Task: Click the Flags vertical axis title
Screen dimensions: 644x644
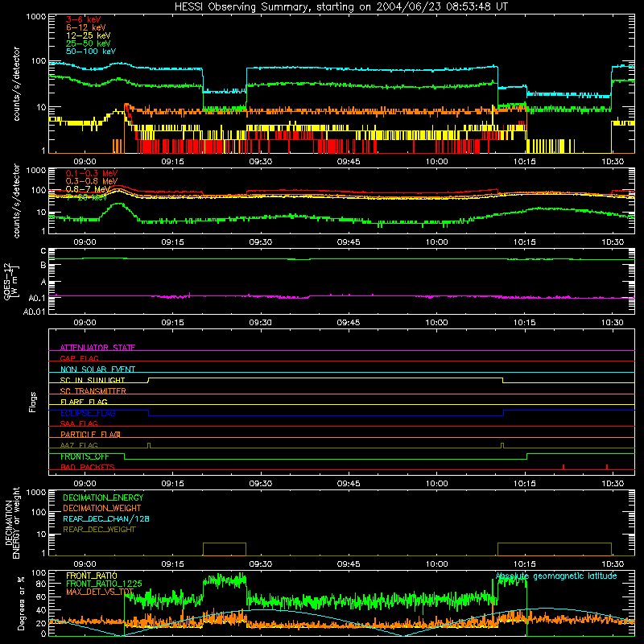Action: (x=33, y=402)
